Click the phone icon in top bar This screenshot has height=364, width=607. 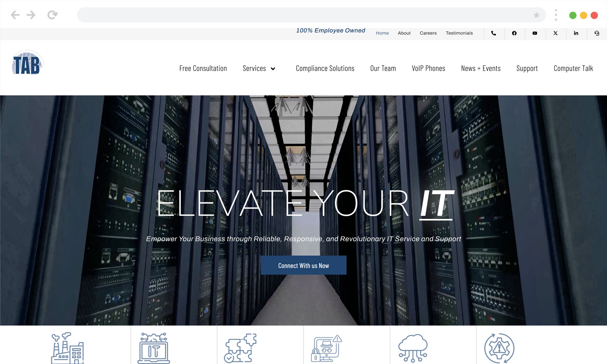tap(494, 33)
